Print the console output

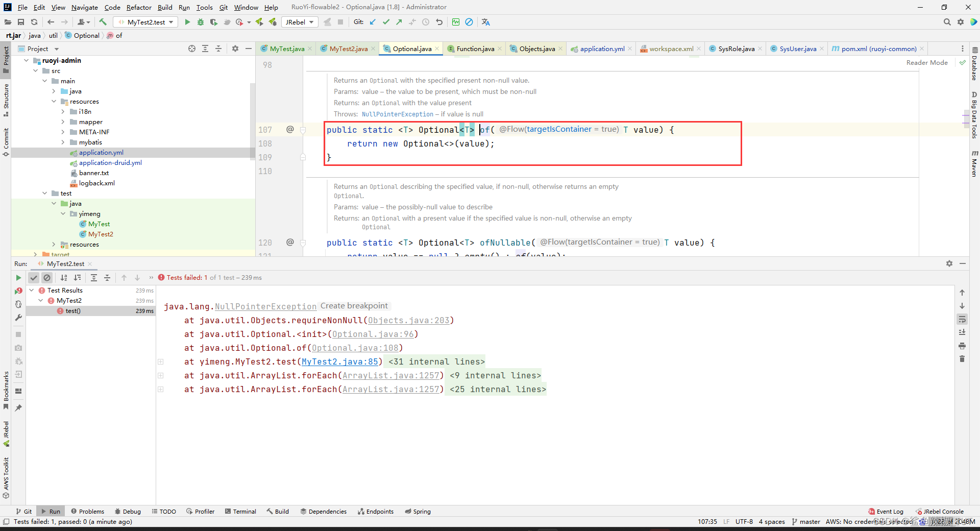[962, 346]
